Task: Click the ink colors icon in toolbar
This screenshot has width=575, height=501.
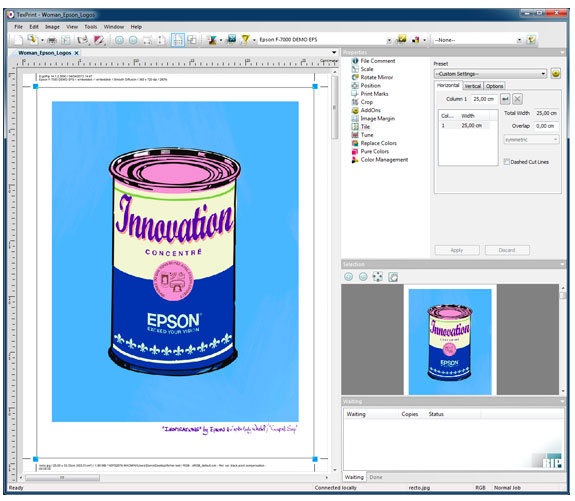Action: point(415,40)
